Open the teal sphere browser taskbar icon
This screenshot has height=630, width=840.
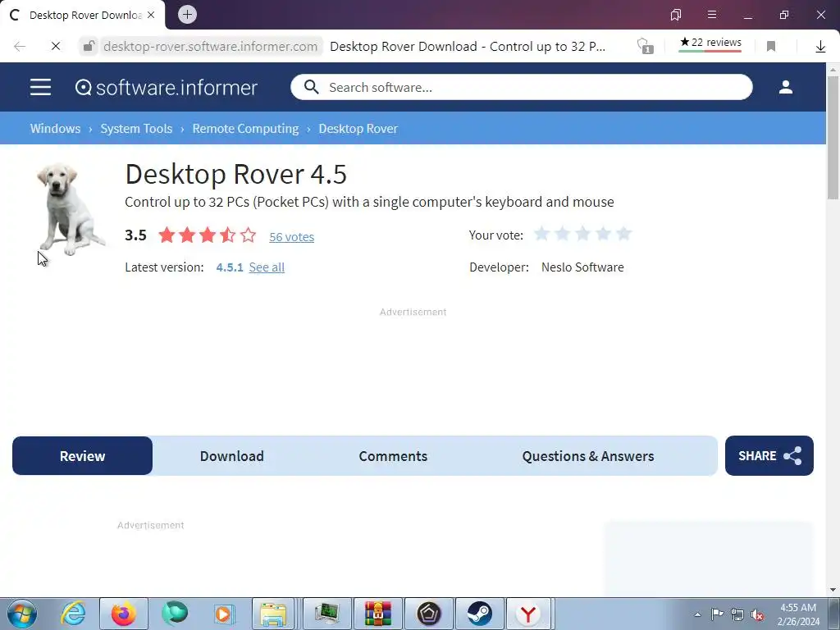coord(175,614)
